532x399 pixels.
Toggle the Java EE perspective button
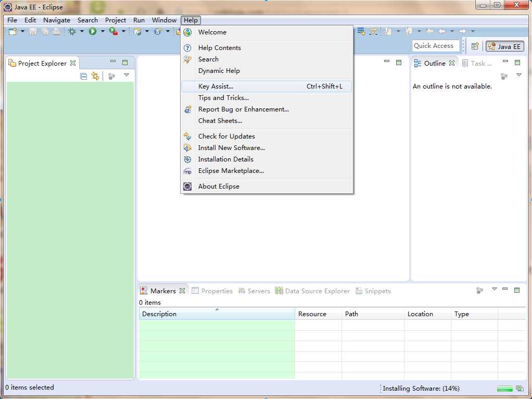pos(504,46)
